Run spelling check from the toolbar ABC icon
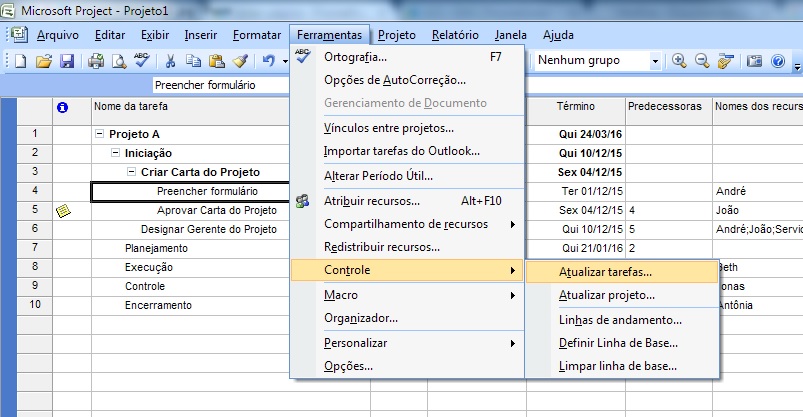 tap(141, 60)
